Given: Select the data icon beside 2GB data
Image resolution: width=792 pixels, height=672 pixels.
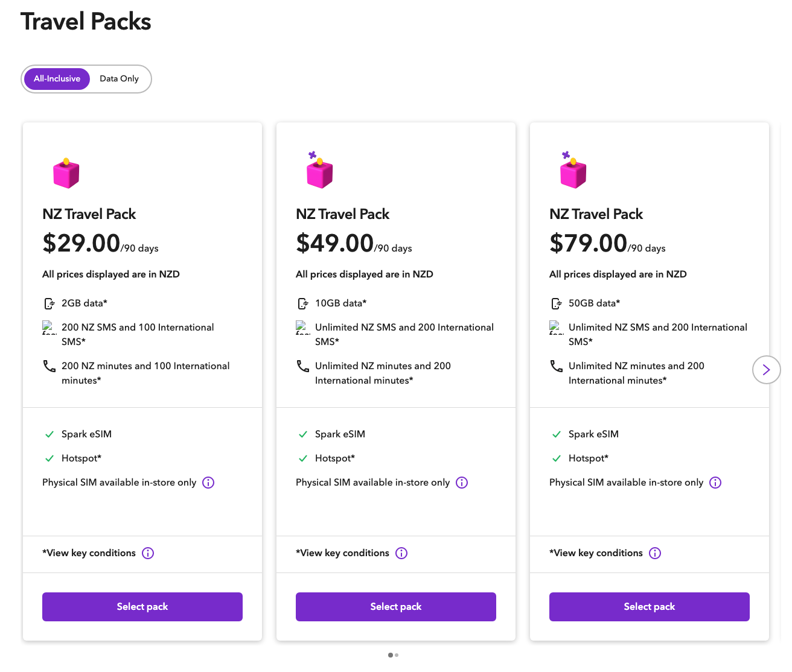Looking at the screenshot, I should pyautogui.click(x=49, y=303).
